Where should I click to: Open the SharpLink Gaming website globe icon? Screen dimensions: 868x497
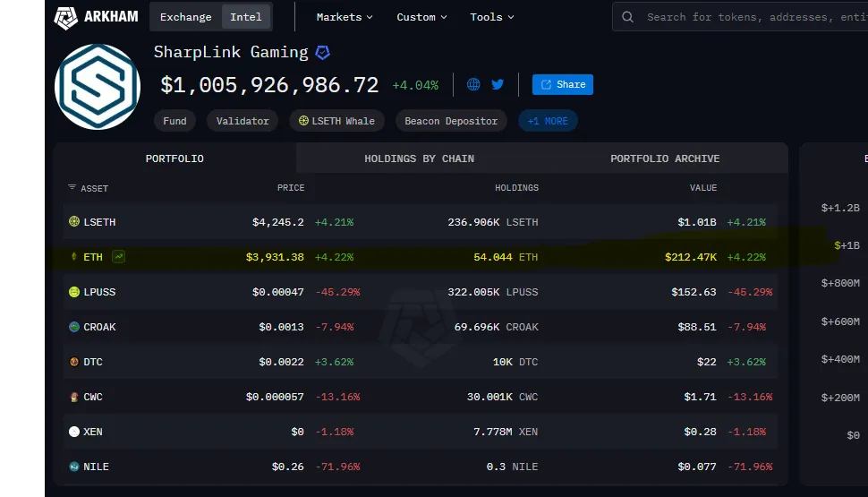point(473,84)
